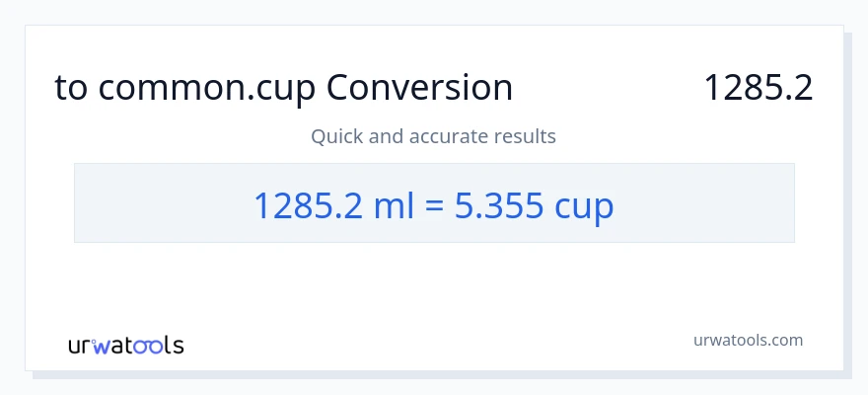Click the word 'Quick' in the subtitle
The height and width of the screenshot is (395, 868).
pos(336,136)
